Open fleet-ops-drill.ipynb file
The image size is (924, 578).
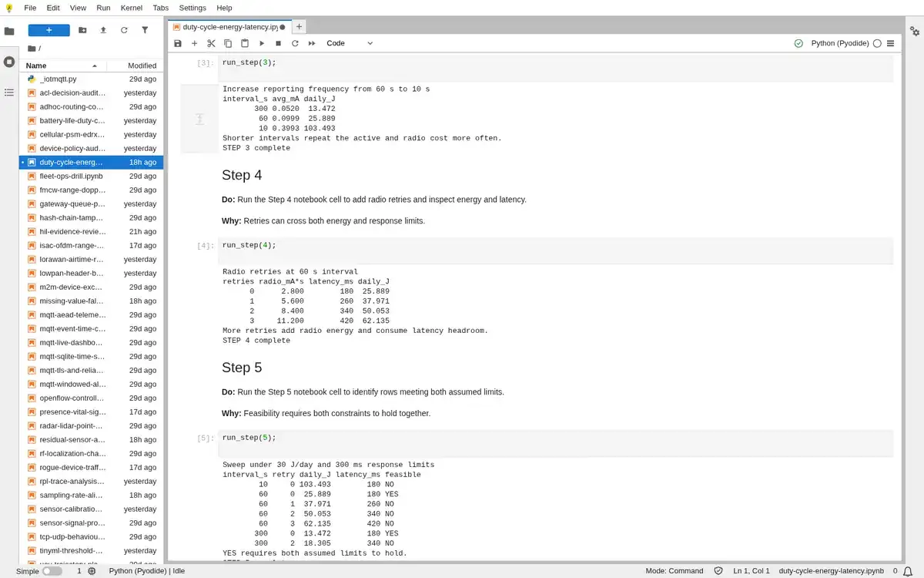[91, 176]
